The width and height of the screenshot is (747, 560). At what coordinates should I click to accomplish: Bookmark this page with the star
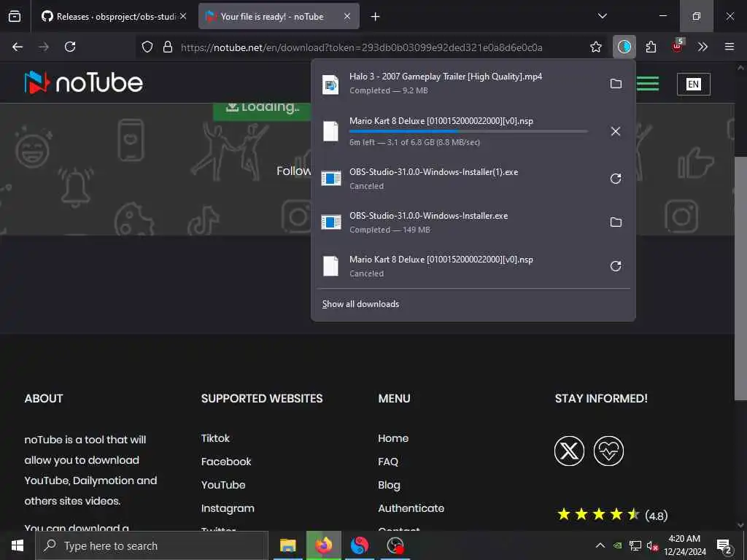click(595, 47)
